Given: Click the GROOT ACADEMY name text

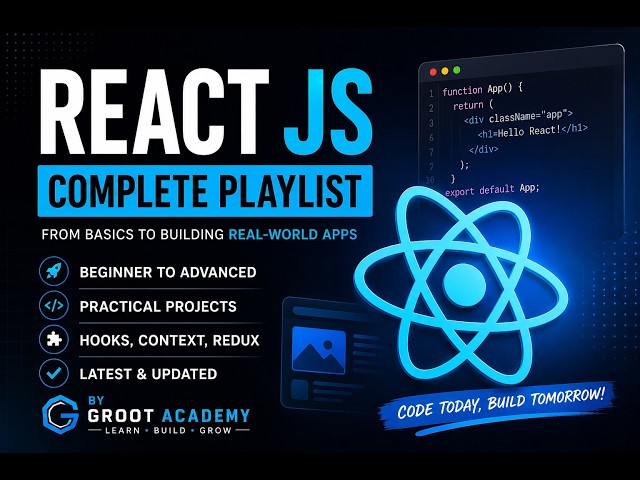Looking at the screenshot, I should tap(169, 416).
